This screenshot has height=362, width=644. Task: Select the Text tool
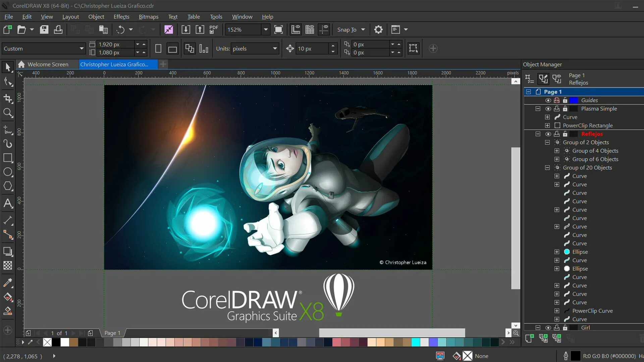pyautogui.click(x=8, y=203)
